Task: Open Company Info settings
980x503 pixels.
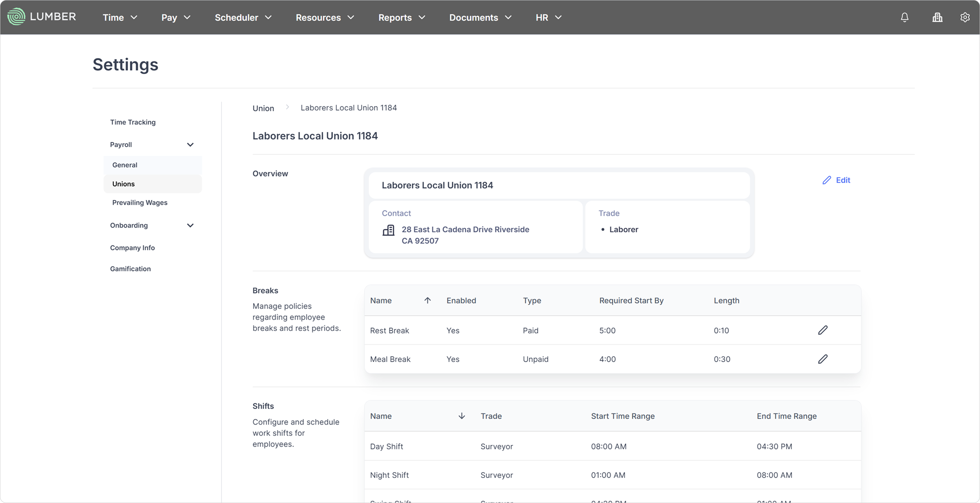Action: click(132, 248)
